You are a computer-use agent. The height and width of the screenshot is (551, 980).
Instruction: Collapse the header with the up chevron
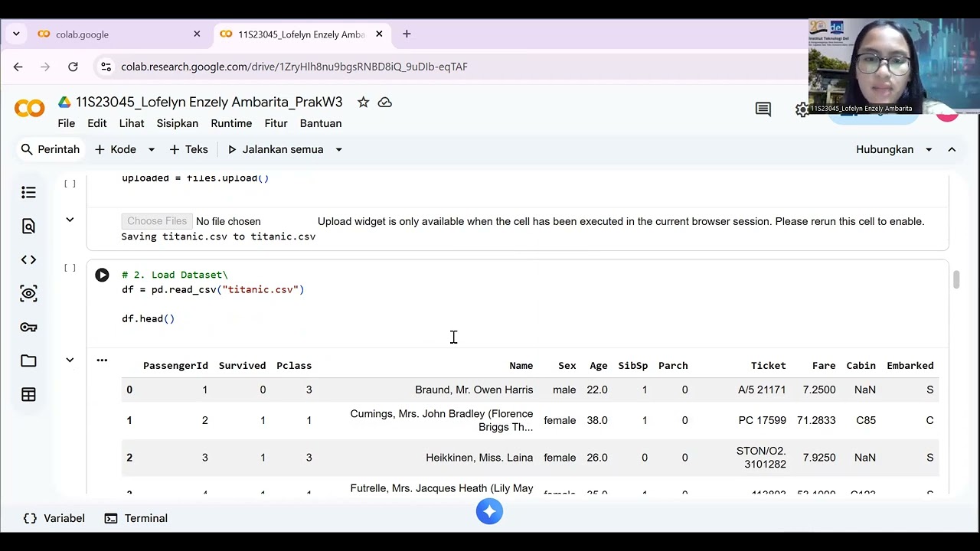tap(952, 149)
